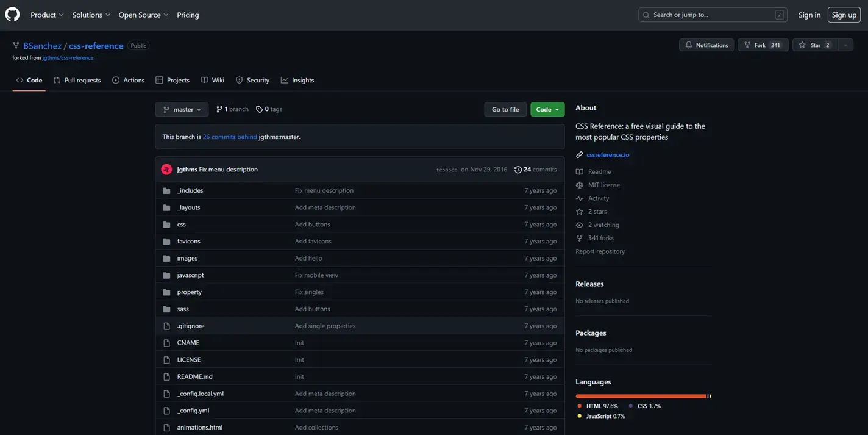Click the yellow JavaScript language color dot
This screenshot has height=435, width=868.
tap(579, 416)
